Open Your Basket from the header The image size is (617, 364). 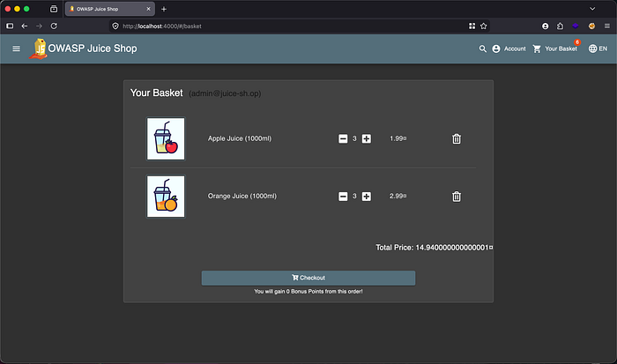pyautogui.click(x=554, y=48)
